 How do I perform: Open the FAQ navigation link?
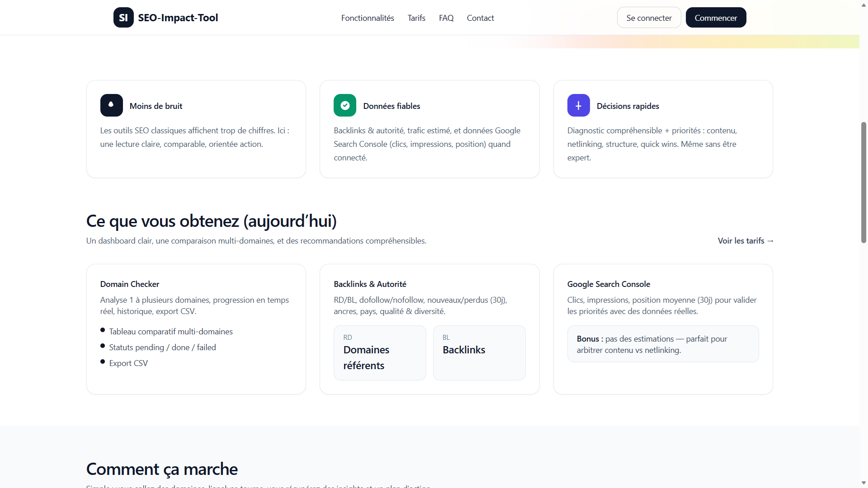(x=446, y=18)
